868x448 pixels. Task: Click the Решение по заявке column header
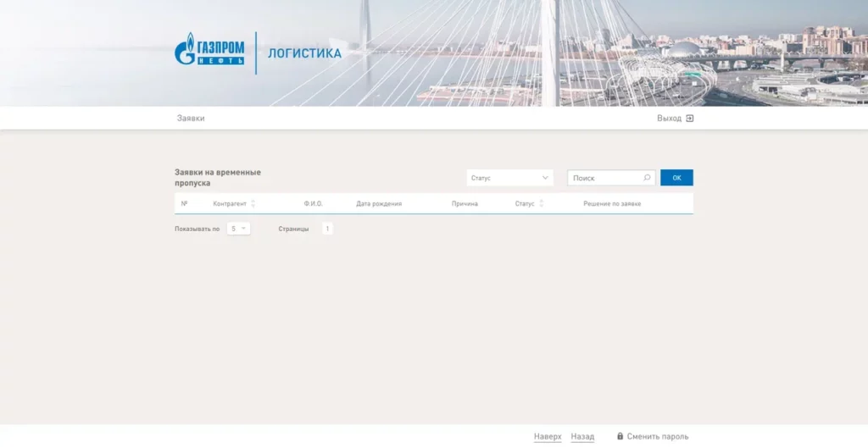(x=612, y=203)
